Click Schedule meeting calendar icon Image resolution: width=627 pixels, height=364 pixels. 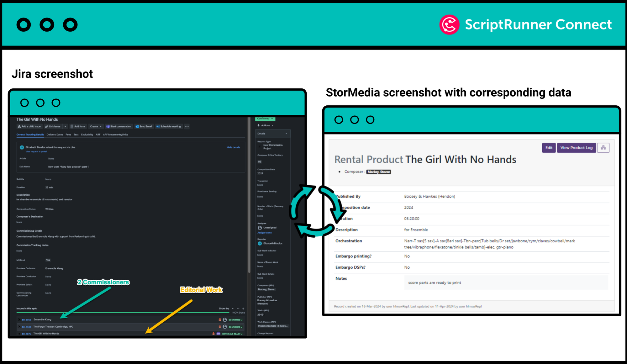pyautogui.click(x=158, y=127)
